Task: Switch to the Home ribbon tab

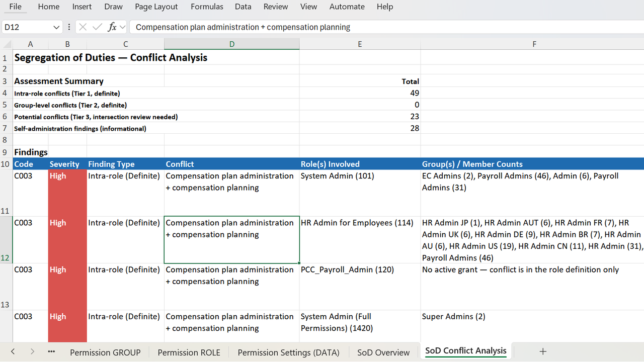Action: (49, 7)
